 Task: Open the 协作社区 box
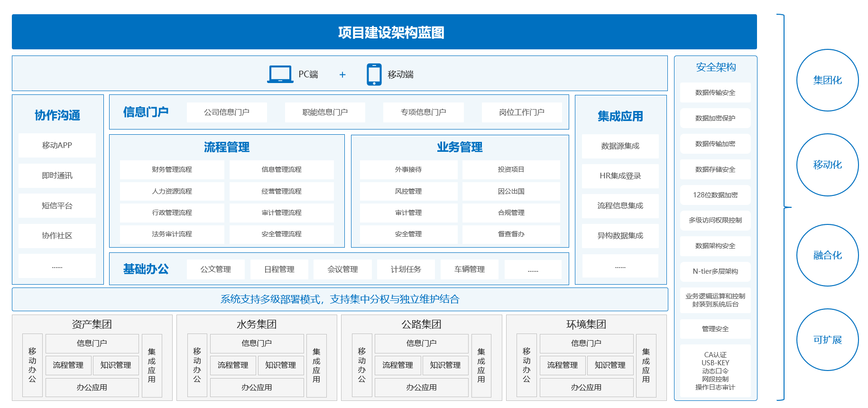pyautogui.click(x=57, y=236)
